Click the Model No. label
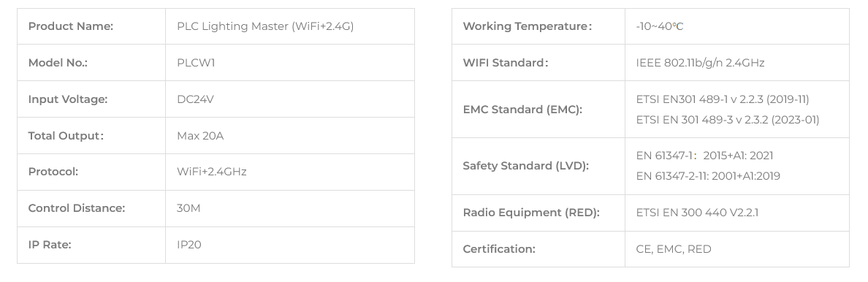The image size is (868, 282). 58,63
